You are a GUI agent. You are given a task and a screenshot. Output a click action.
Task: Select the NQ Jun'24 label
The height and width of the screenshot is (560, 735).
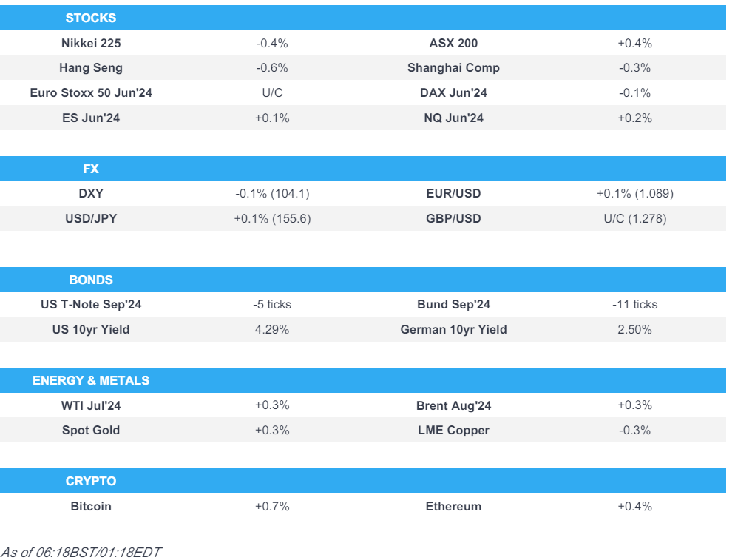[x=453, y=118]
